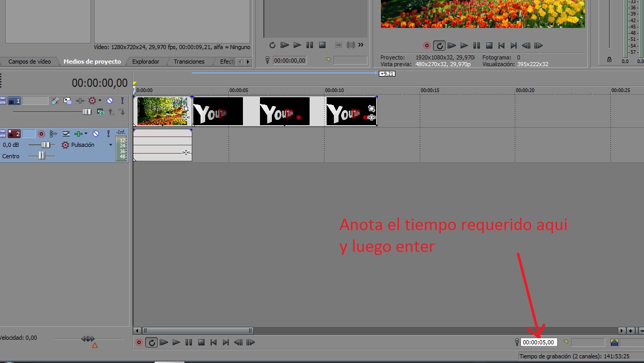Select the tulip garden clip on the timeline
The height and width of the screenshot is (363, 644).
162,111
